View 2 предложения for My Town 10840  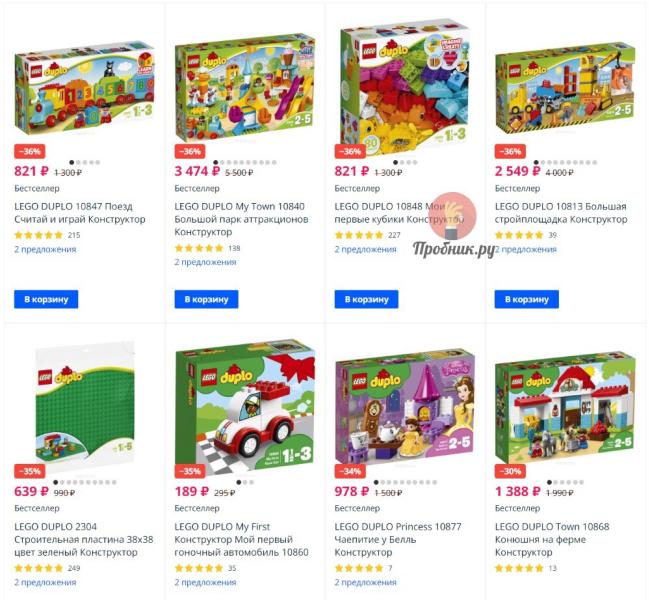[x=205, y=262]
